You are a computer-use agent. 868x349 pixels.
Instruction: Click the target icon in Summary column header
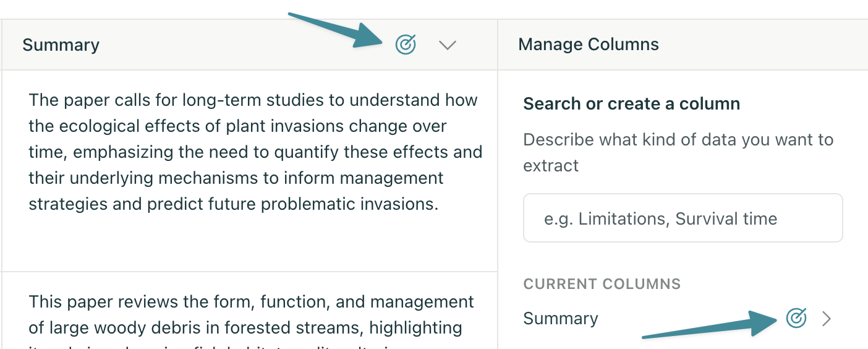coord(405,45)
